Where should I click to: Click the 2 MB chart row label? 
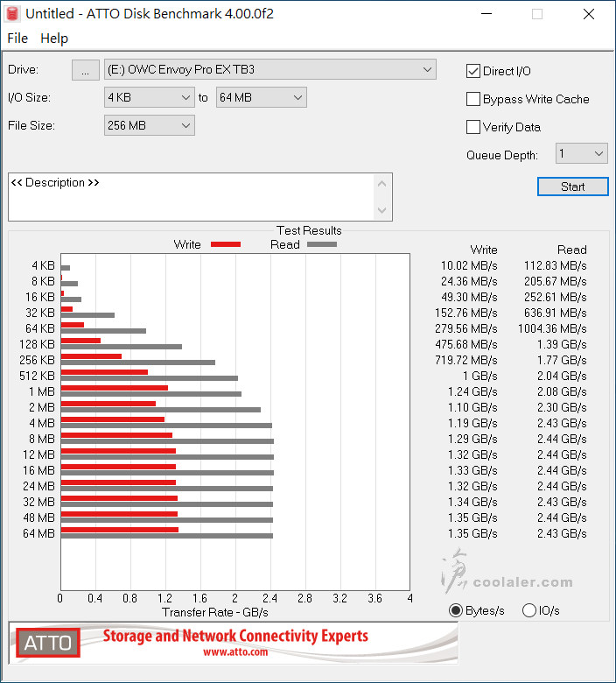click(42, 407)
